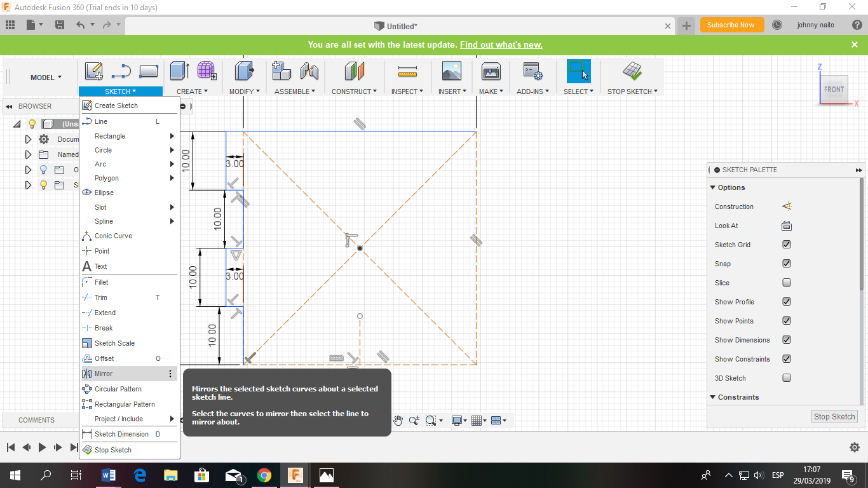Open the johnny naito account menu
Image resolution: width=868 pixels, height=488 pixels.
(815, 25)
